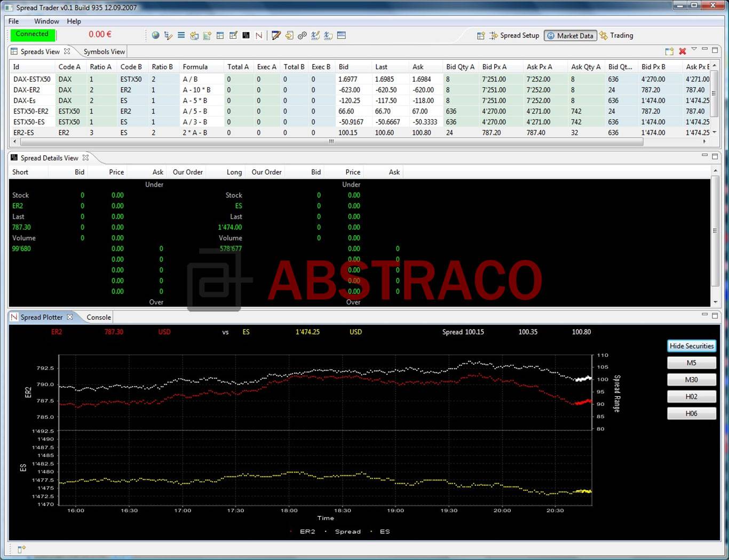Select the H06 timeframe button
Screen dimensions: 729x560
(x=691, y=413)
